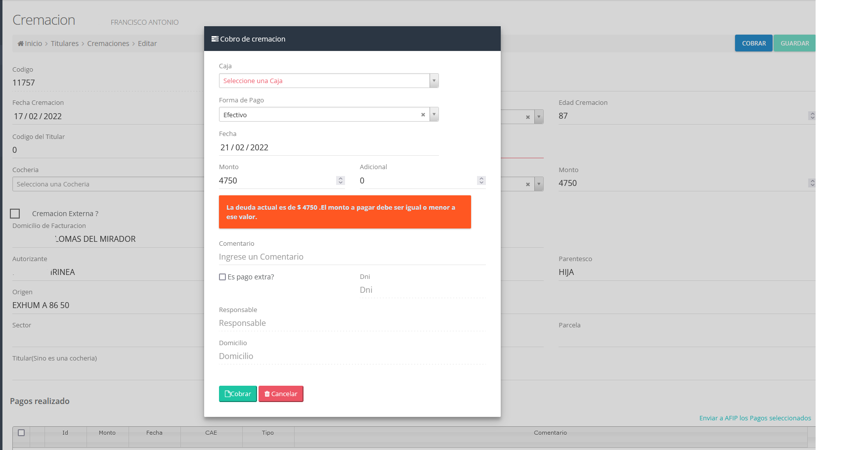Image resolution: width=868 pixels, height=450 pixels.
Task: Click the blue COBRAR button at top
Action: [753, 44]
